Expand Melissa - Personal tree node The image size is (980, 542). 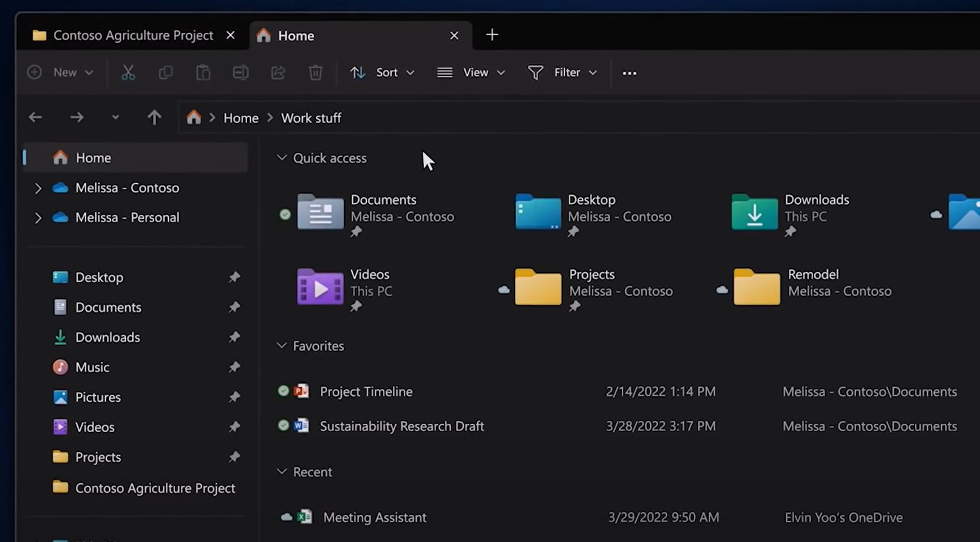38,218
